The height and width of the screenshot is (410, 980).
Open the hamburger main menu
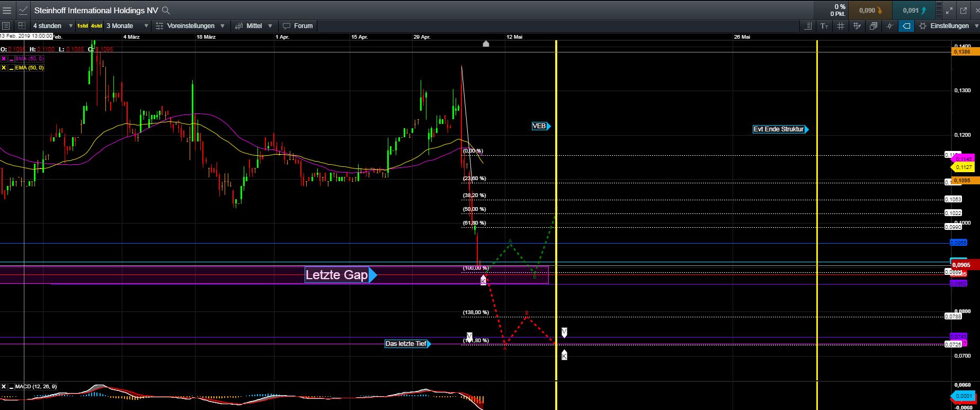coord(7,10)
